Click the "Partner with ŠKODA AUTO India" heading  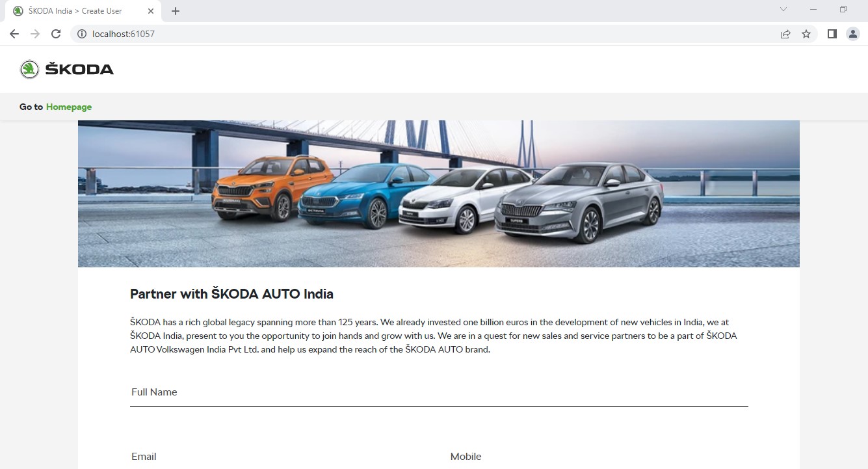231,294
